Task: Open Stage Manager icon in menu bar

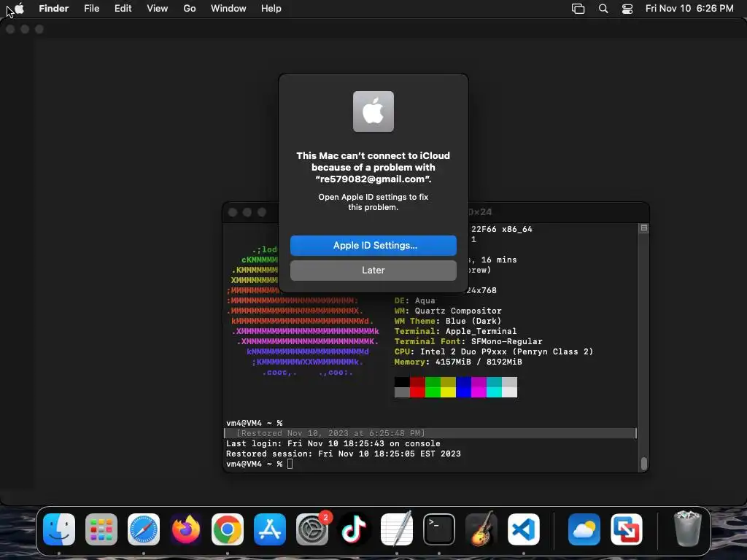Action: (x=578, y=9)
